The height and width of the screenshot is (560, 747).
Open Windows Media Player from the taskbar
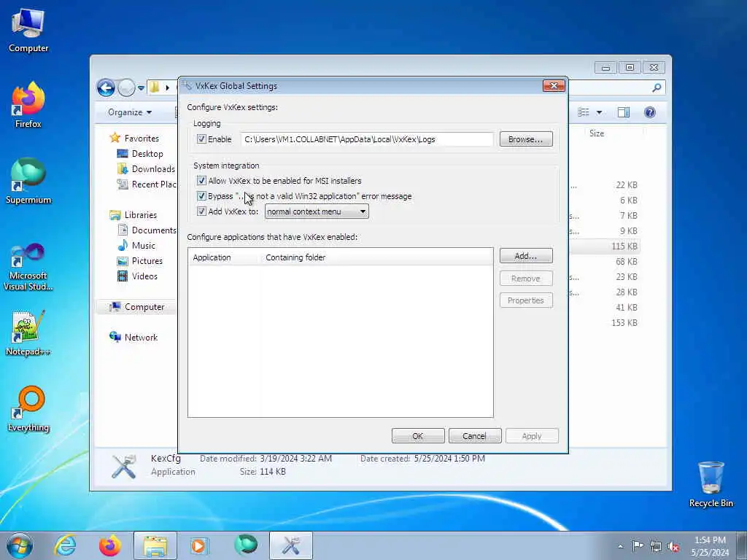[200, 545]
